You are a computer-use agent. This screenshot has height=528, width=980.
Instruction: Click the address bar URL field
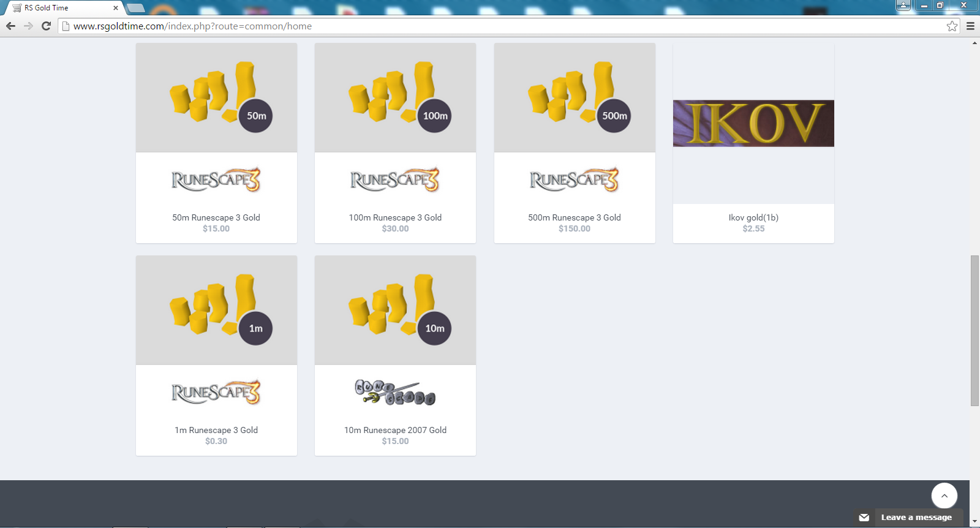click(x=508, y=26)
